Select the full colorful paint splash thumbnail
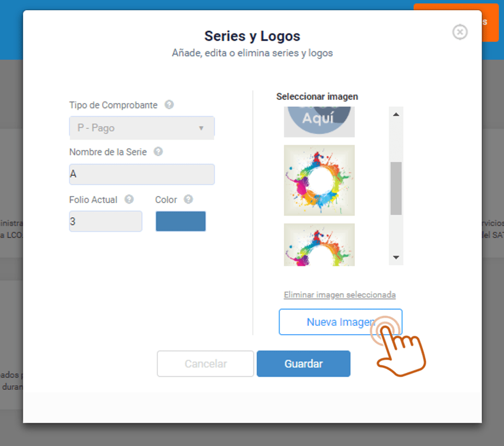Viewport: 504px width, 446px height. tap(319, 180)
